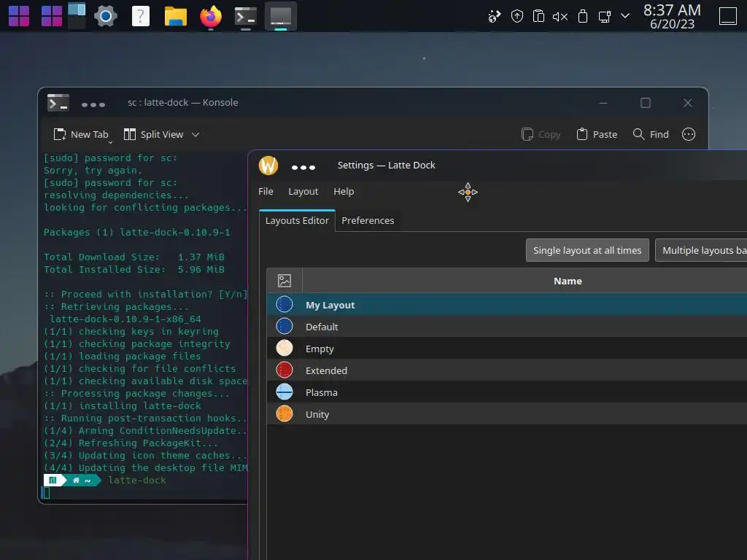This screenshot has height=560, width=747.
Task: Open the File menu in Latte Dock Settings
Action: (x=266, y=192)
